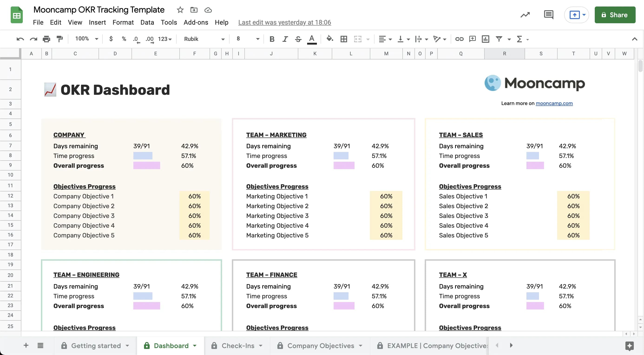This screenshot has width=644, height=355.
Task: Open the 100% zoom dropdown
Action: tap(86, 39)
